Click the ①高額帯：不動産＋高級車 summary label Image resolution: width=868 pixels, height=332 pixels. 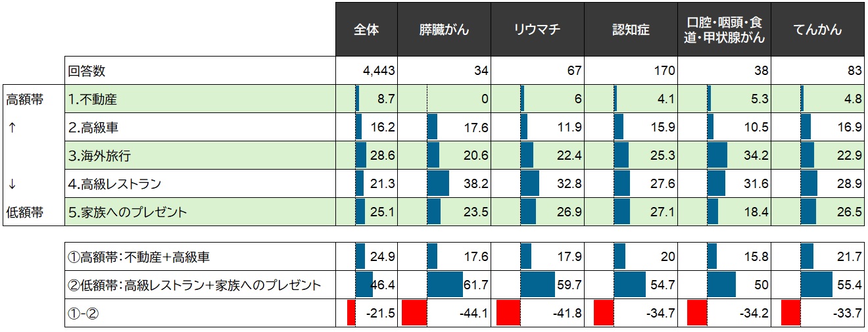[139, 257]
